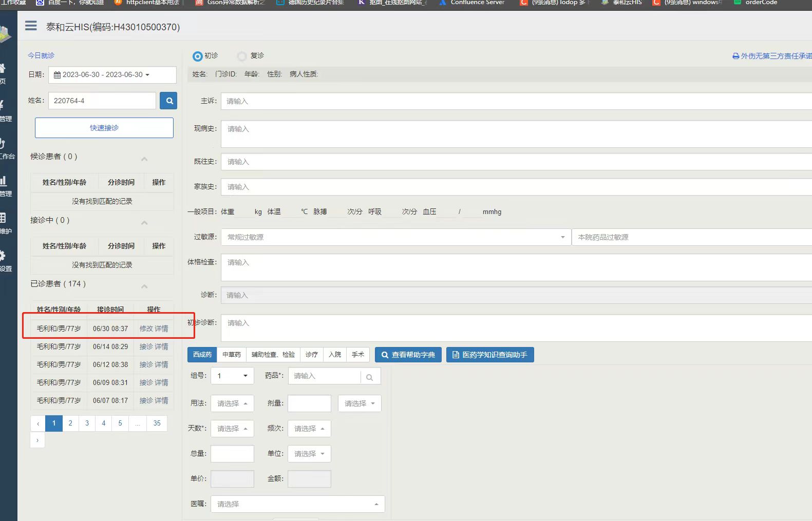Click 详情 for the 06/12 08:38 record
This screenshot has height=521, width=812.
[161, 364]
